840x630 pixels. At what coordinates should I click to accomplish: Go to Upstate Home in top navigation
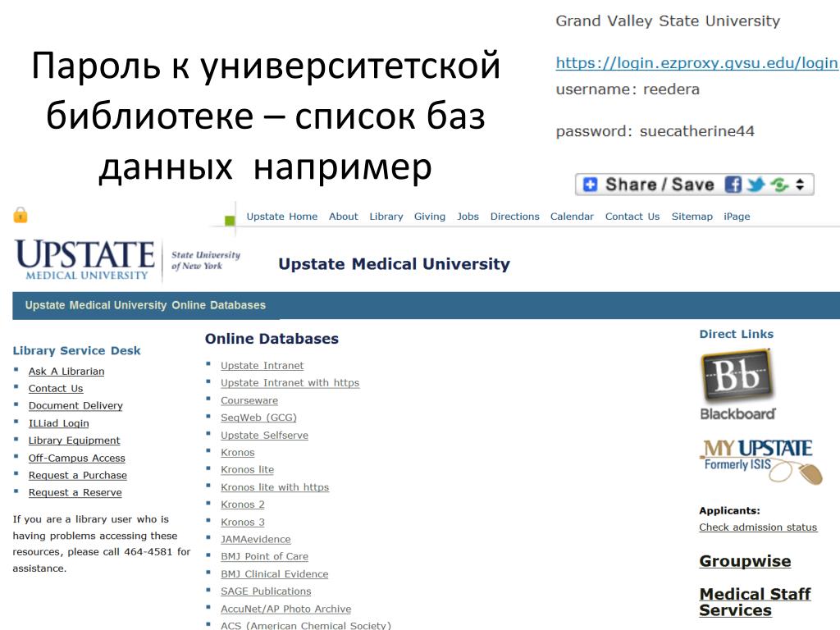click(x=282, y=217)
